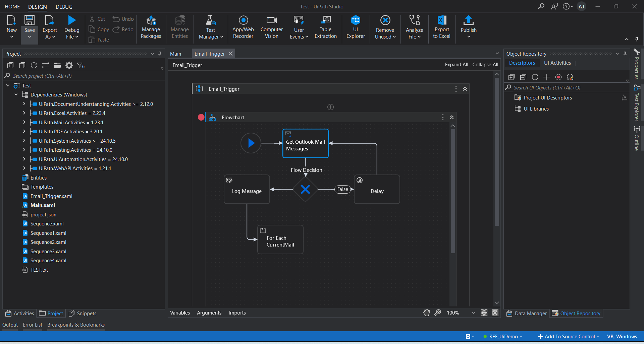The width and height of the screenshot is (644, 344).
Task: Click the pan hand tool icon
Action: (x=427, y=313)
